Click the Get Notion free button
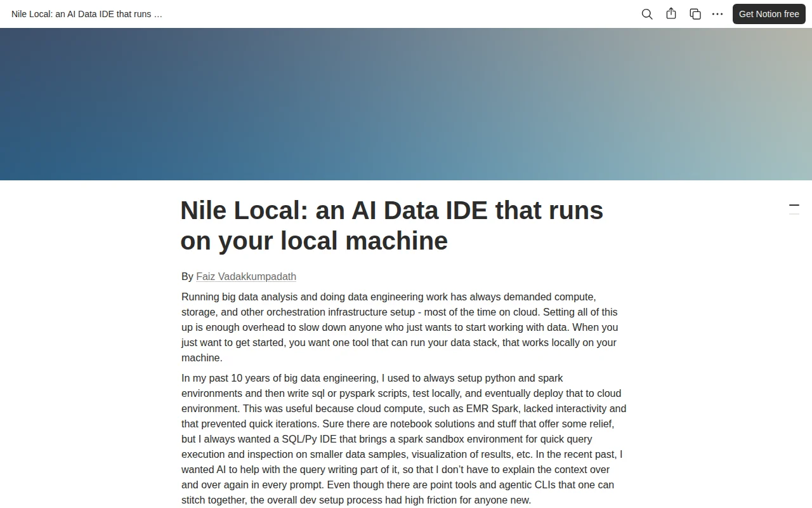This screenshot has height=508, width=812. (769, 14)
